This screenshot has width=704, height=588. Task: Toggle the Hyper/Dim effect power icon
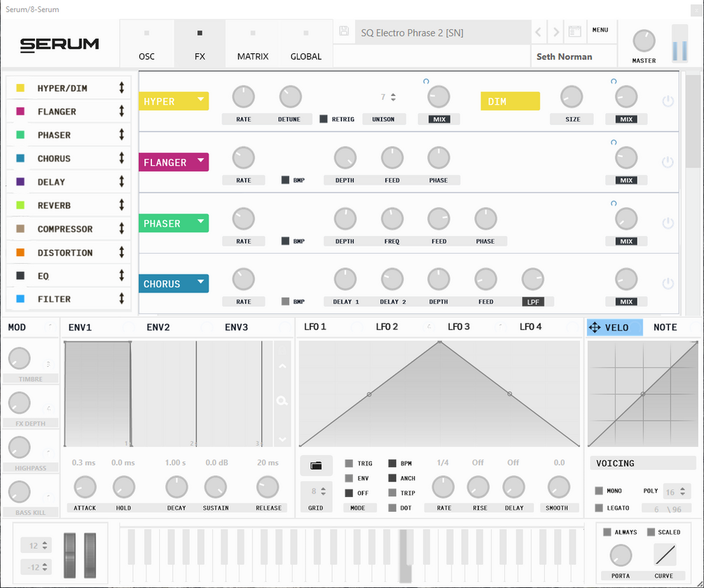pos(668,101)
